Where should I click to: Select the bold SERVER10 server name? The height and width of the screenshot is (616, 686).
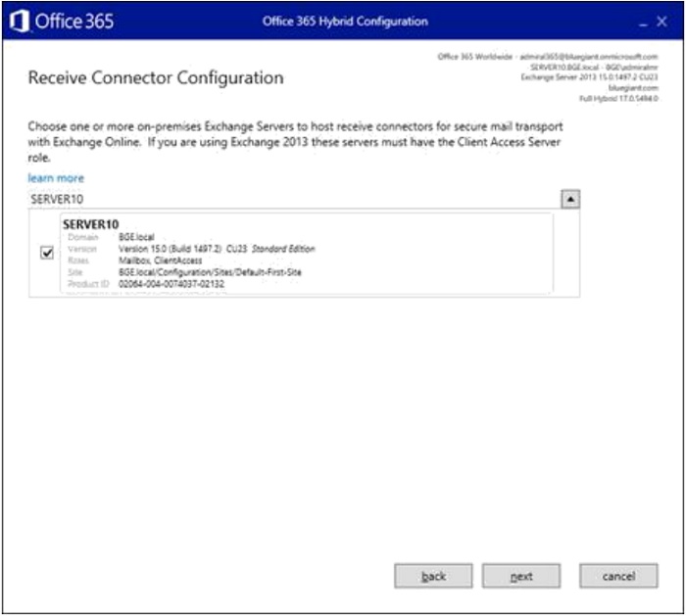90,224
